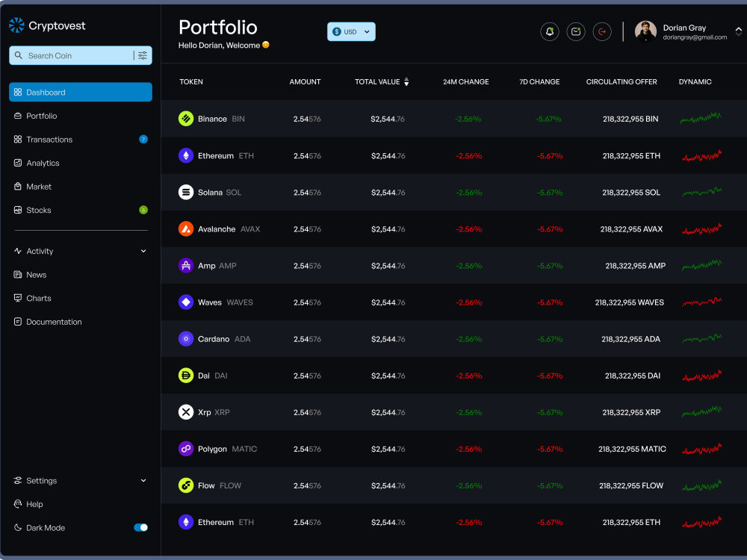Image resolution: width=747 pixels, height=560 pixels.
Task: Click 218,322,955 MATIC circulating value
Action: coord(632,449)
